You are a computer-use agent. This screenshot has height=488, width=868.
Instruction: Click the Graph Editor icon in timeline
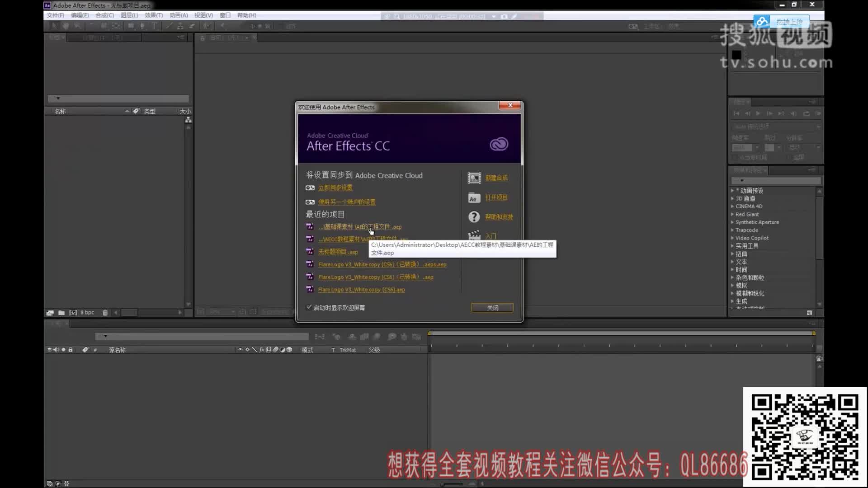click(416, 337)
